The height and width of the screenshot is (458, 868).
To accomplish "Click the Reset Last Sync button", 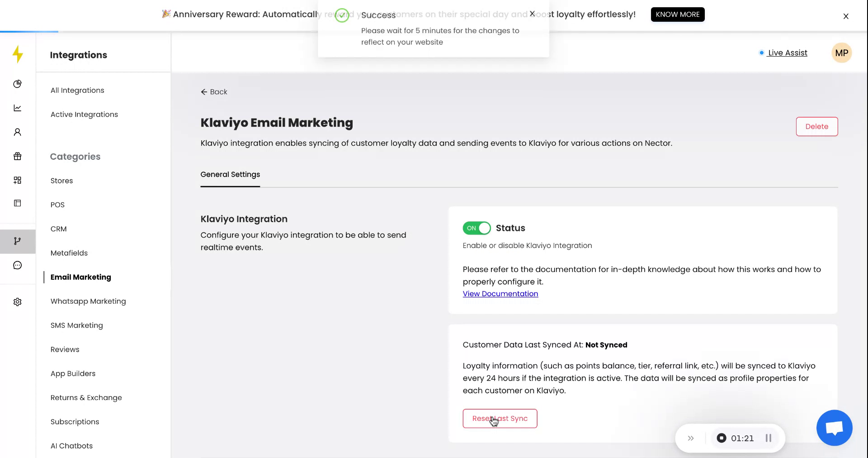I will point(500,419).
